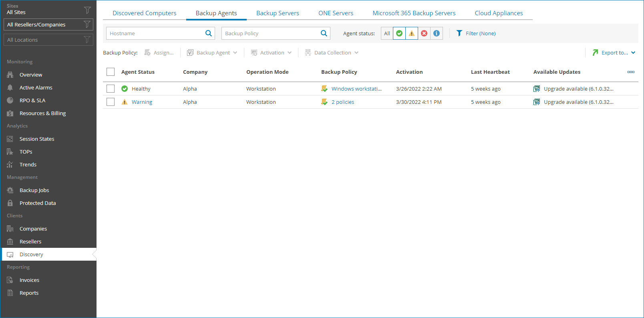Open the column settings ellipsis icon

click(631, 72)
